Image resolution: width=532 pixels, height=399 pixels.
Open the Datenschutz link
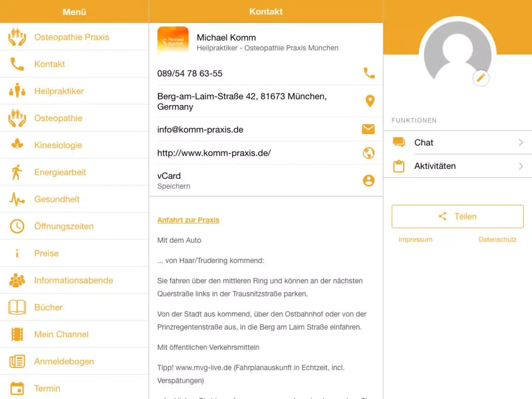point(497,239)
